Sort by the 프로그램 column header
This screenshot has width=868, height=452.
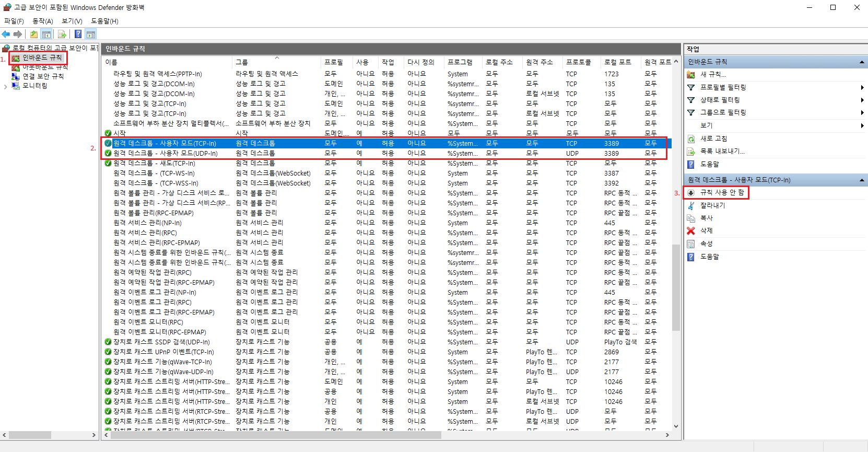463,62
